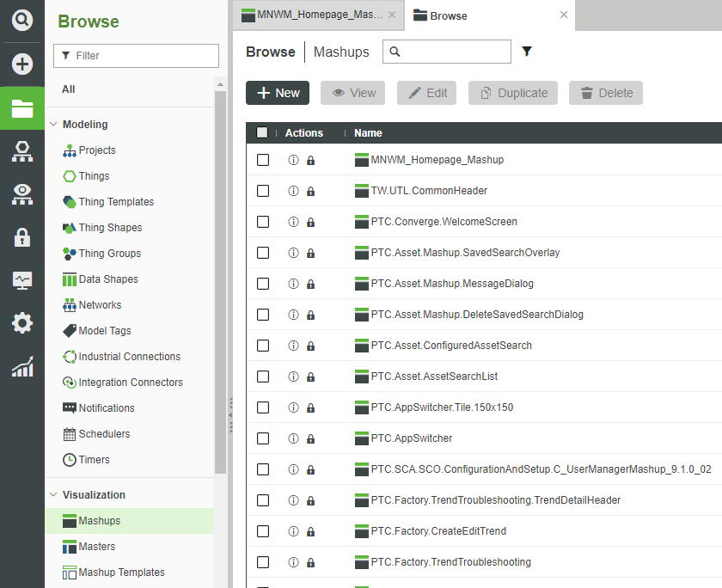Viewport: 722px width, 588px height.
Task: Collapse the Modeling section in the sidebar
Action: click(53, 124)
